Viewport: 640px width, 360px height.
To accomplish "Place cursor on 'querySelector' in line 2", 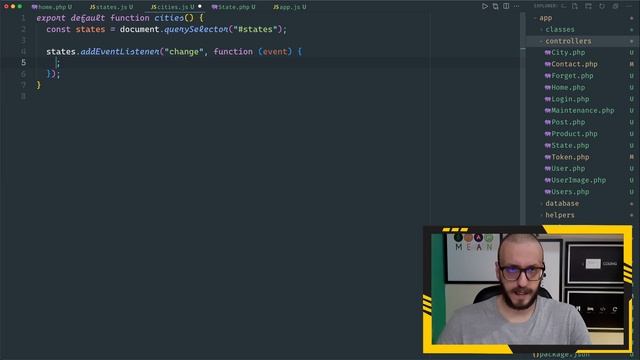I will (x=196, y=29).
